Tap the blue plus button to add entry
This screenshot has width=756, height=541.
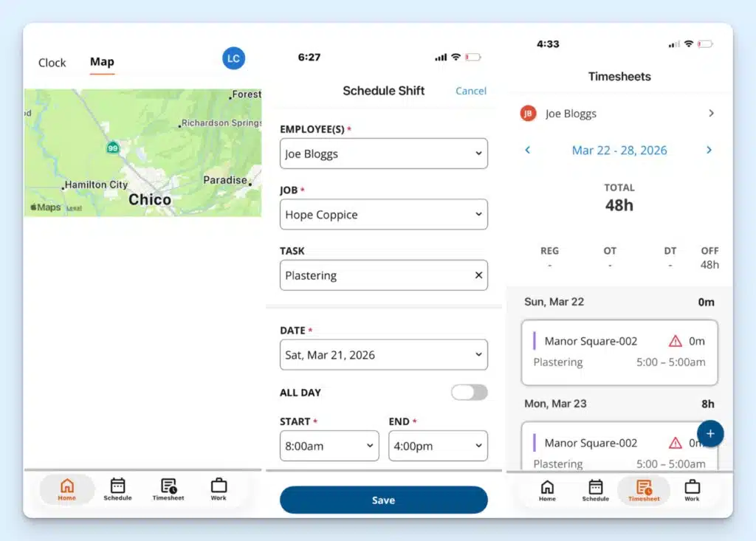[x=710, y=433]
